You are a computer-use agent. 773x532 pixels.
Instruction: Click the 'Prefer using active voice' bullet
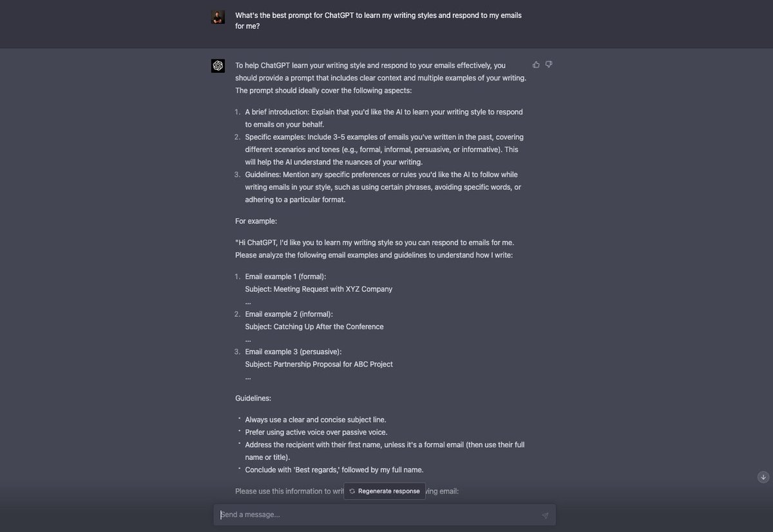click(316, 432)
